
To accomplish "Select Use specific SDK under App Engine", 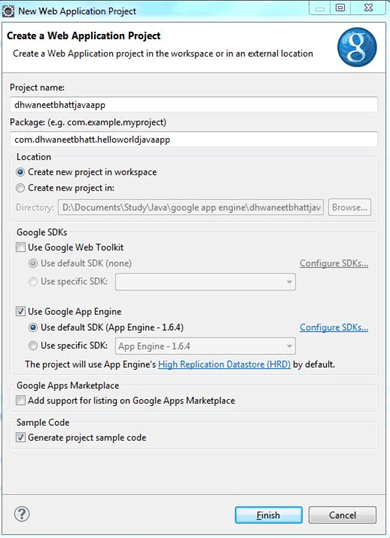I will coord(33,346).
